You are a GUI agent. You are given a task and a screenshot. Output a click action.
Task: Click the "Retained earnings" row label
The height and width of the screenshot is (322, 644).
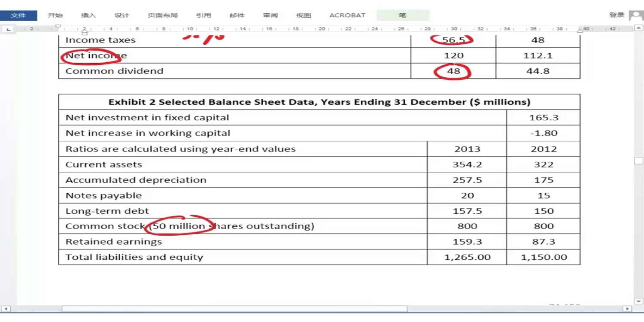(x=114, y=242)
